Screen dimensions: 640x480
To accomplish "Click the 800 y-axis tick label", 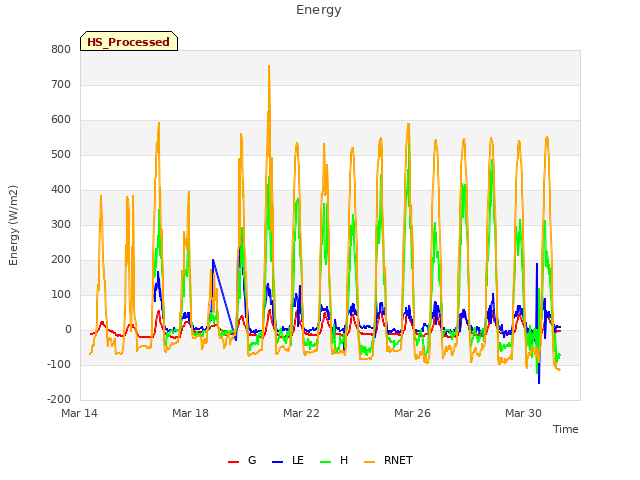I will pos(61,49).
